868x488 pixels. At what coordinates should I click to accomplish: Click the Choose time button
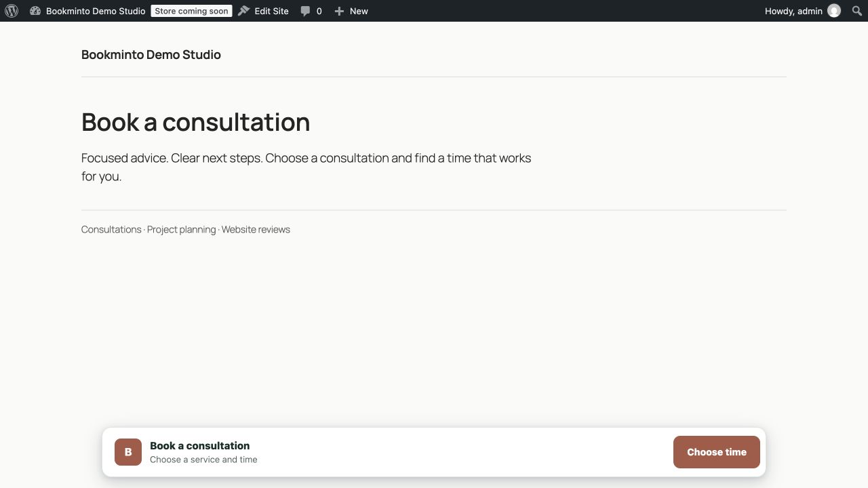coord(717,452)
